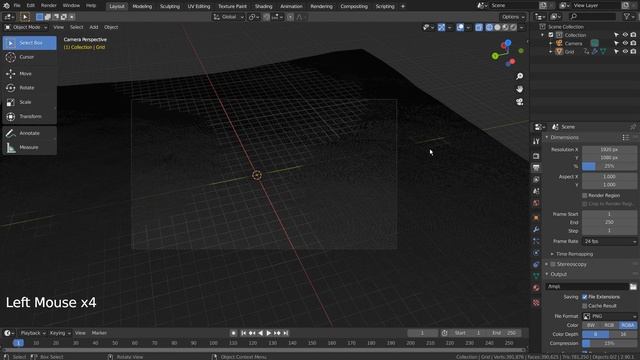Image resolution: width=640 pixels, height=360 pixels.
Task: Select 16 color depth button
Action: [623, 334]
